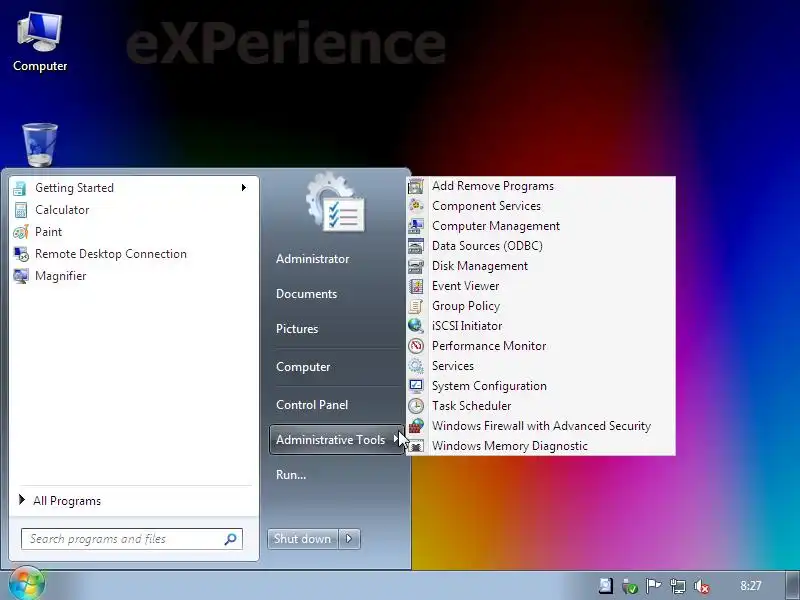Viewport: 800px width, 600px height.
Task: Open Control Panel
Action: coord(312,405)
